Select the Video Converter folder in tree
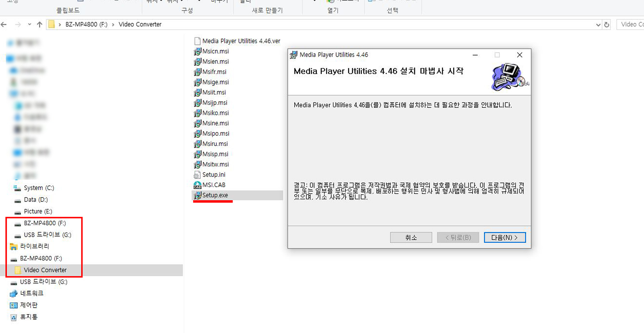The image size is (644, 333). point(45,270)
